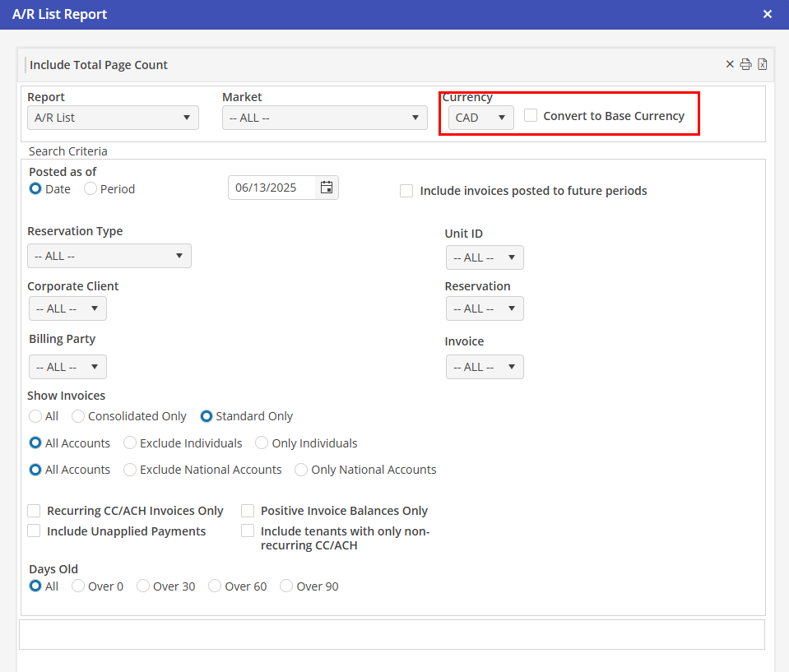Tick Recurring CC/ACH Invoices Only
This screenshot has height=672, width=789.
pos(35,511)
